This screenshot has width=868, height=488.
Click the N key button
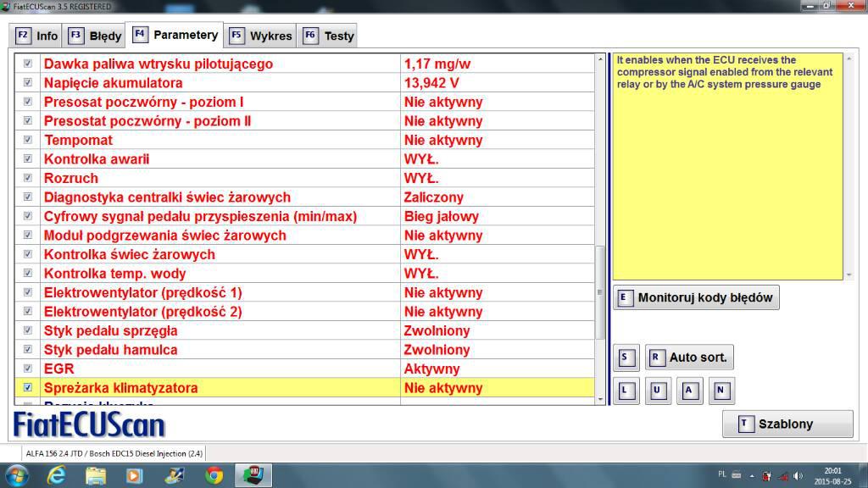721,391
